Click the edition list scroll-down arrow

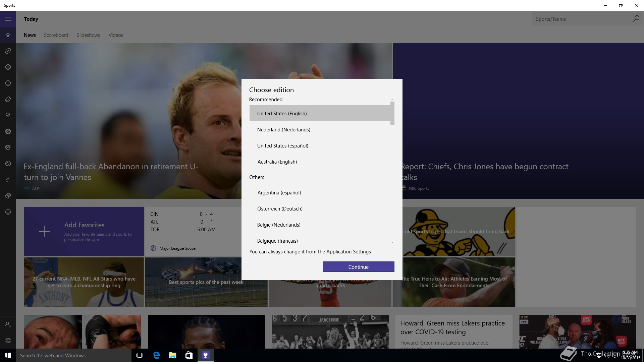[x=392, y=242]
